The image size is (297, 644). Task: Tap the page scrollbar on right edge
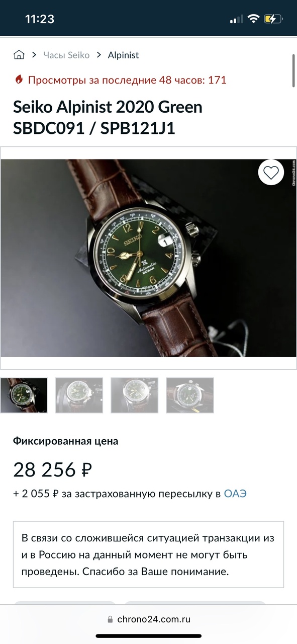point(293,71)
